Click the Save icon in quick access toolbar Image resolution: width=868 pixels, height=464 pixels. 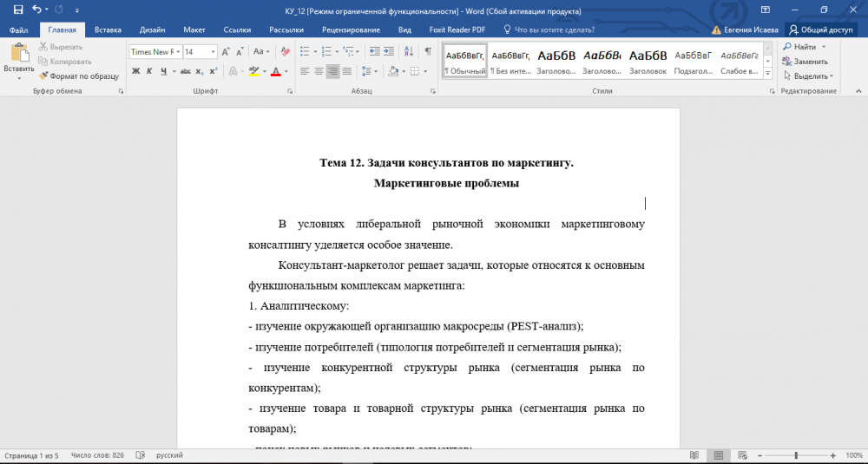click(x=17, y=10)
